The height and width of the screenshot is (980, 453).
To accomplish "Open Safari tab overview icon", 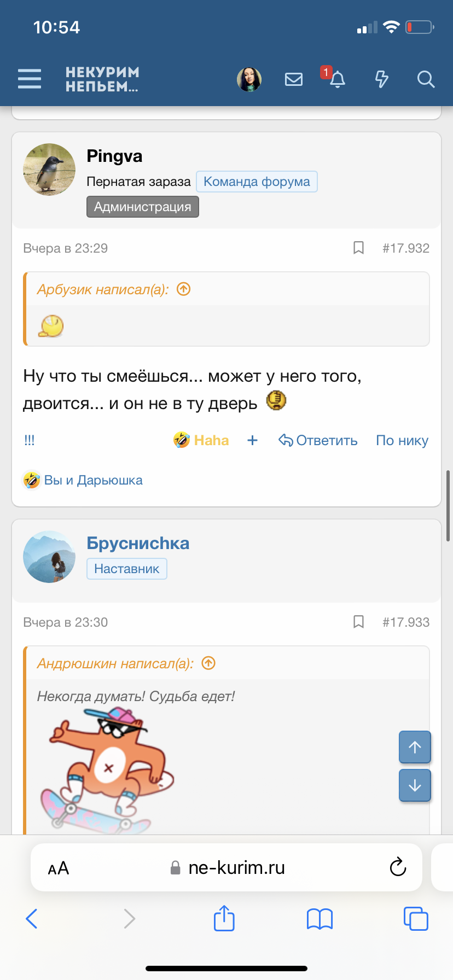I will point(416,919).
